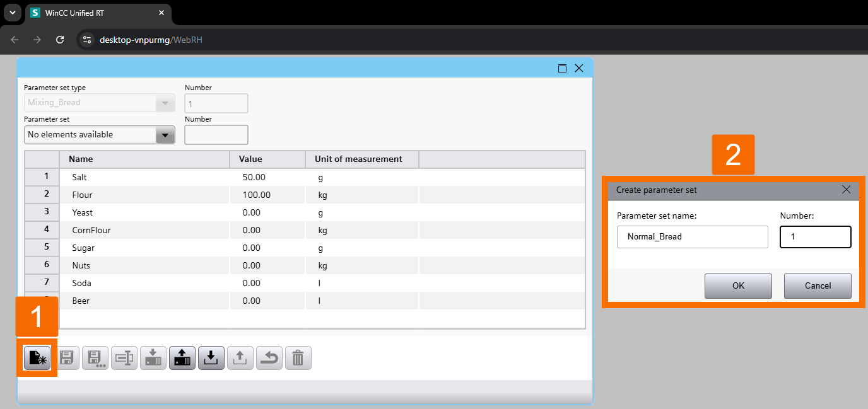The width and height of the screenshot is (868, 409).
Task: Click the Delete trash can icon
Action: 298,358
